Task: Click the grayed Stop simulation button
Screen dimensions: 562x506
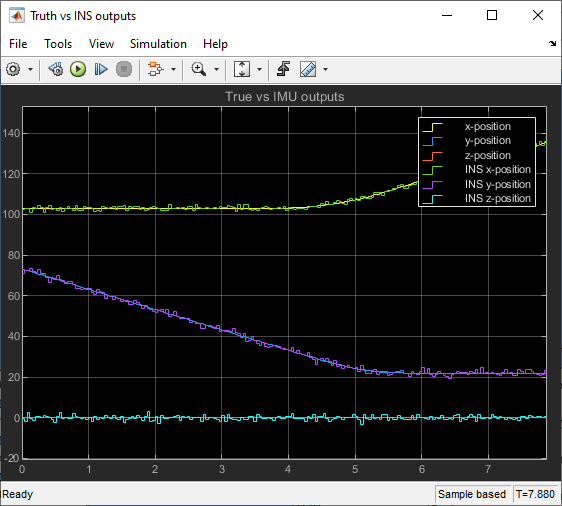Action: (x=124, y=69)
